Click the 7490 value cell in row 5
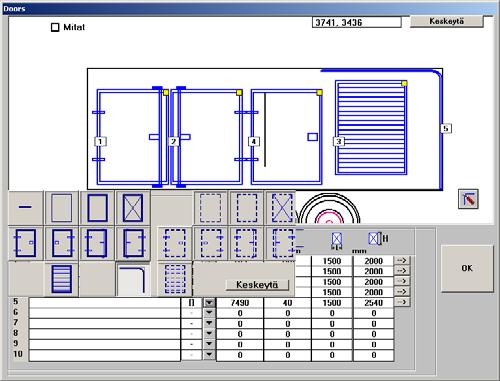 240,303
